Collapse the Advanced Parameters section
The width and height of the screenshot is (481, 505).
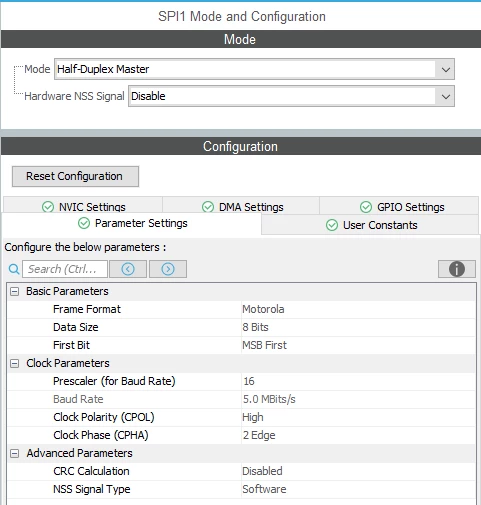coord(14,453)
